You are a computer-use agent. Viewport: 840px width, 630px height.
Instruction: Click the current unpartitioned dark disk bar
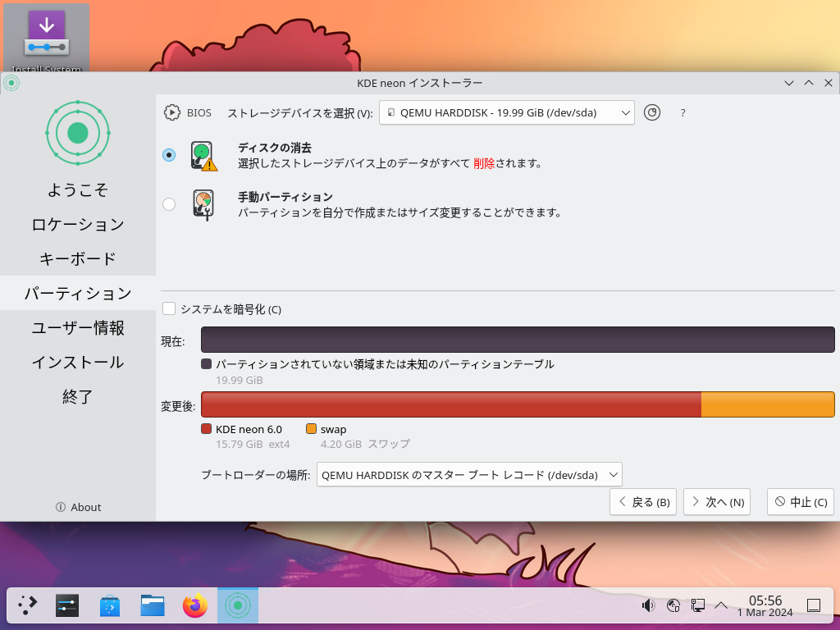pyautogui.click(x=518, y=340)
